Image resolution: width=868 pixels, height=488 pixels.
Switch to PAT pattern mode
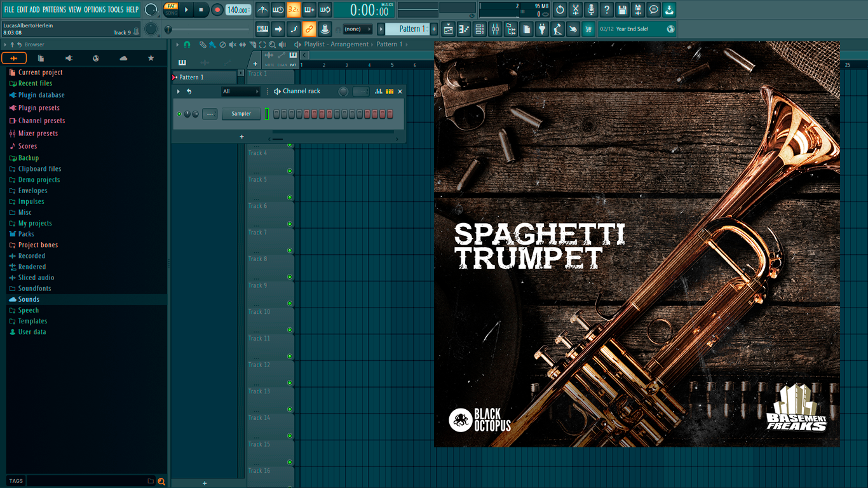[x=171, y=6]
